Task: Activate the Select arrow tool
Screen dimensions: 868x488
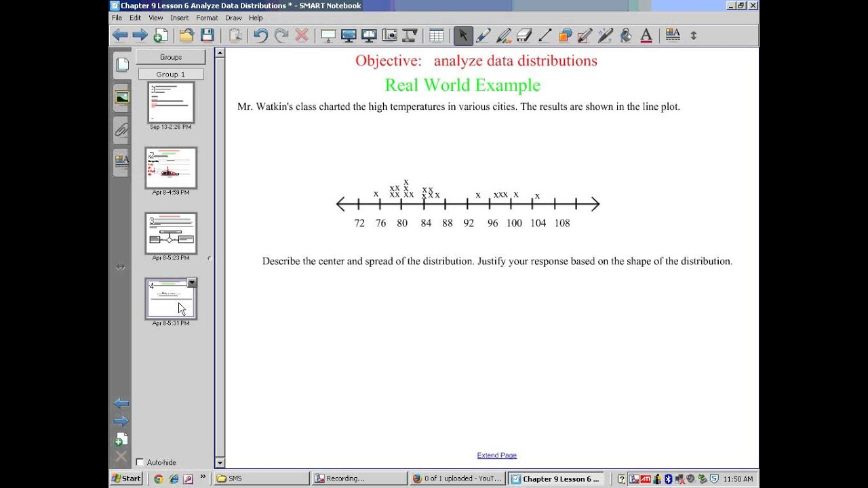Action: pos(463,35)
